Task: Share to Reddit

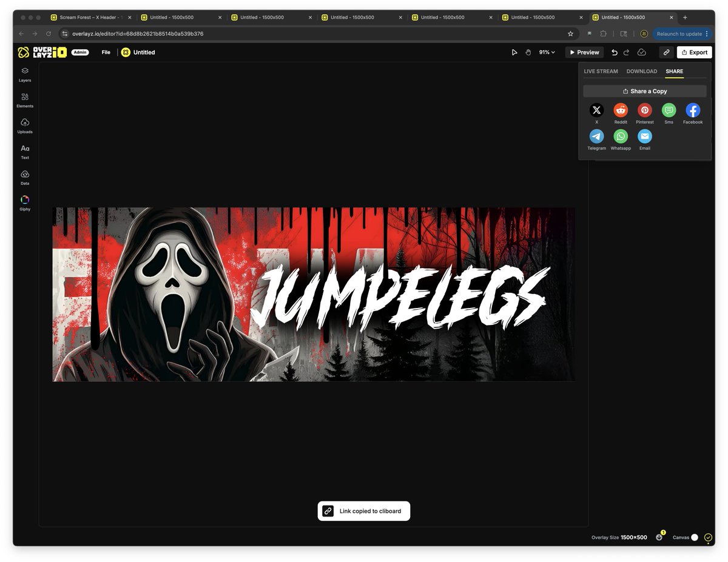Action: pyautogui.click(x=621, y=110)
